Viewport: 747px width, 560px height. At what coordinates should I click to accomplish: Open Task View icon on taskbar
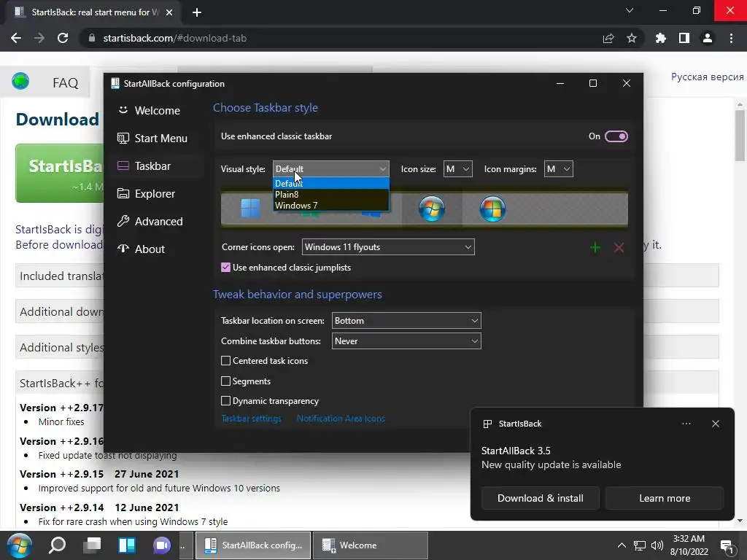coord(92,545)
